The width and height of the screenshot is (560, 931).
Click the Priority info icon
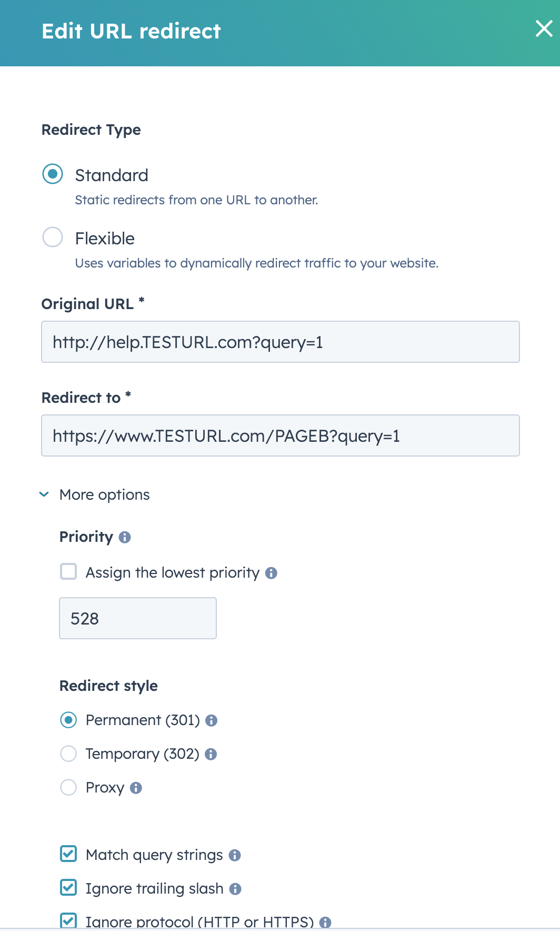(x=124, y=538)
